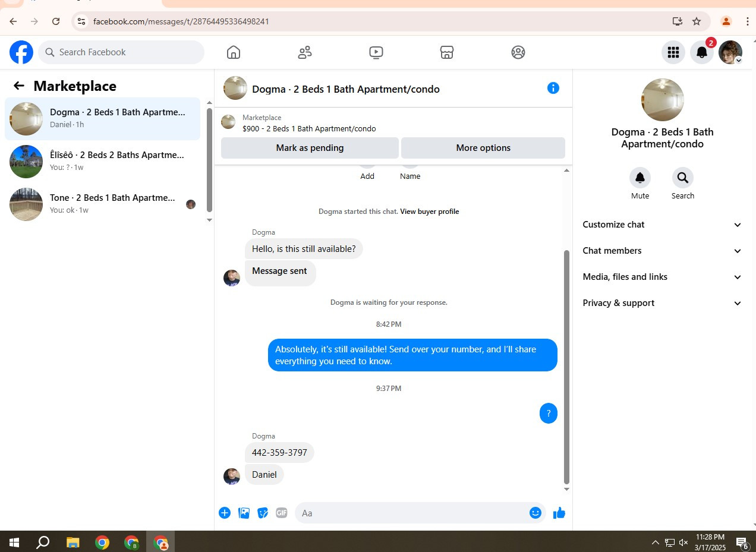
Task: Open conversation information (blue i) icon
Action: [x=553, y=88]
